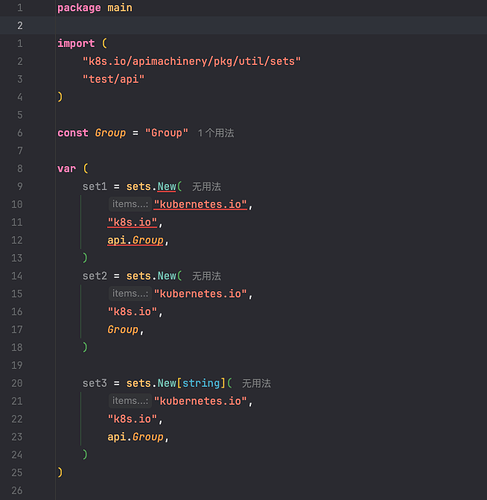Click the Group constant name in const declaration

tap(110, 133)
